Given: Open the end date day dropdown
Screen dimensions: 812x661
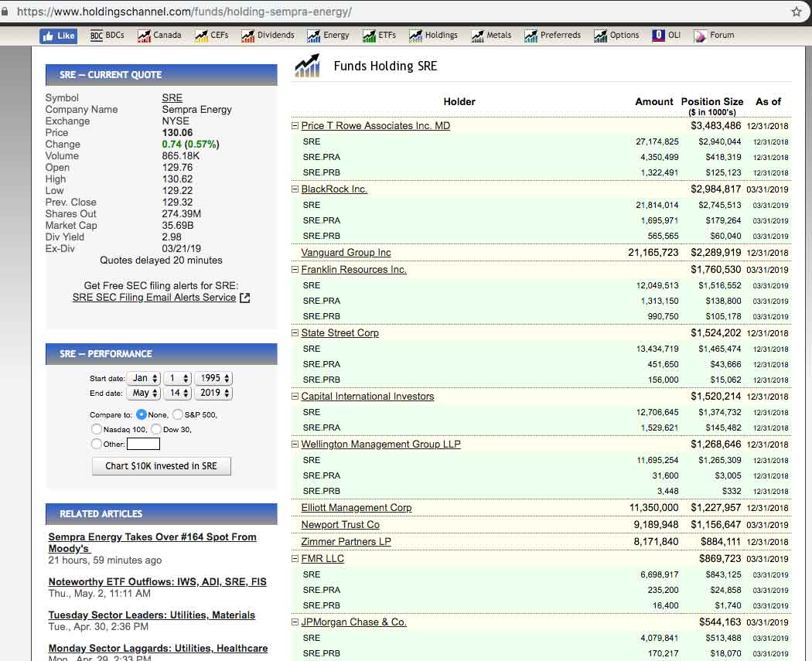Looking at the screenshot, I should pyautogui.click(x=178, y=393).
